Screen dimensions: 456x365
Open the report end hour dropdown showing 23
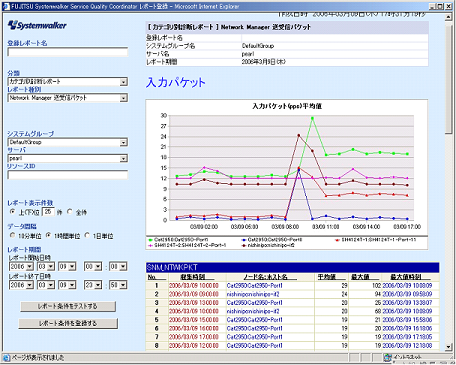tap(98, 285)
